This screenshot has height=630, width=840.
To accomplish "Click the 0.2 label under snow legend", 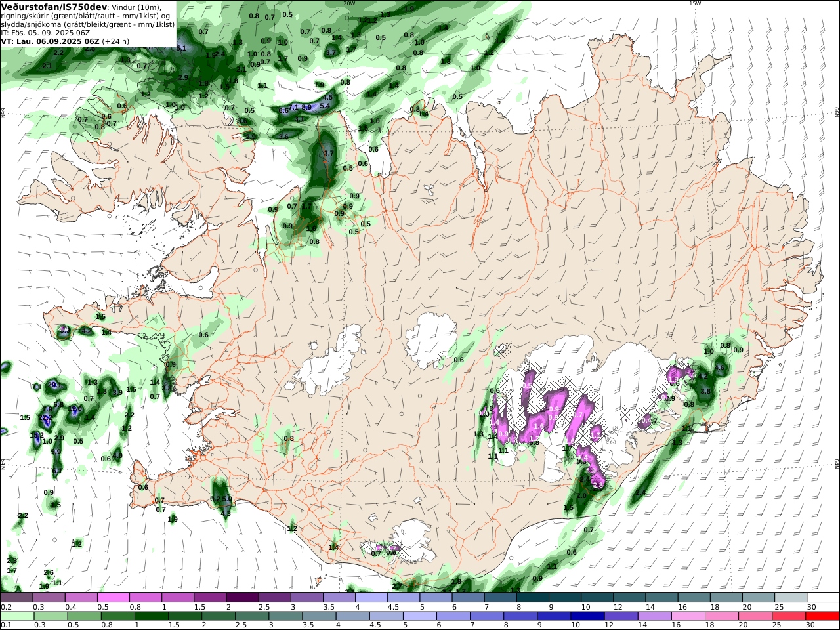I will pyautogui.click(x=5, y=607).
